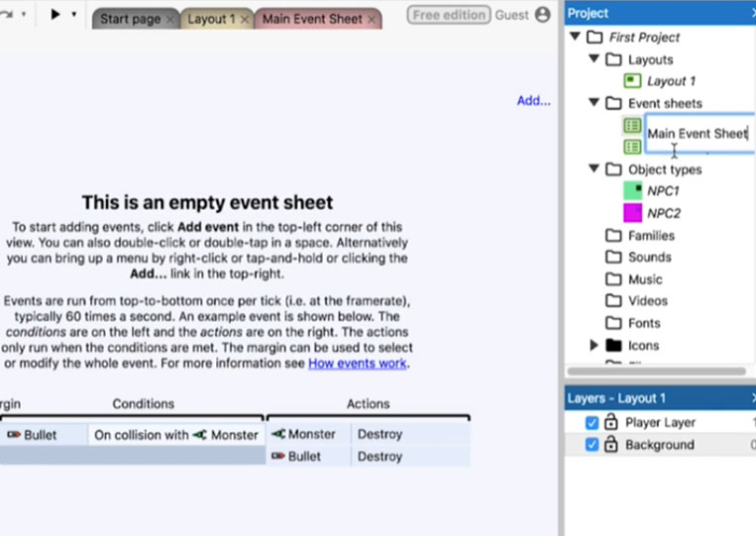Click the Monster icon in the Actions column

[x=278, y=434]
